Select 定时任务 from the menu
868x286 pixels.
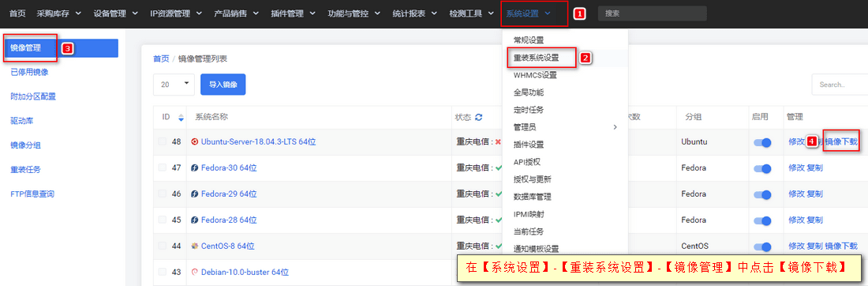[x=529, y=110]
